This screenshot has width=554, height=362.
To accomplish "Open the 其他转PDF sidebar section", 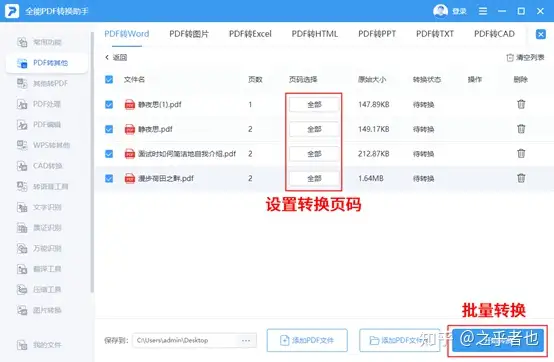I will coord(42,83).
